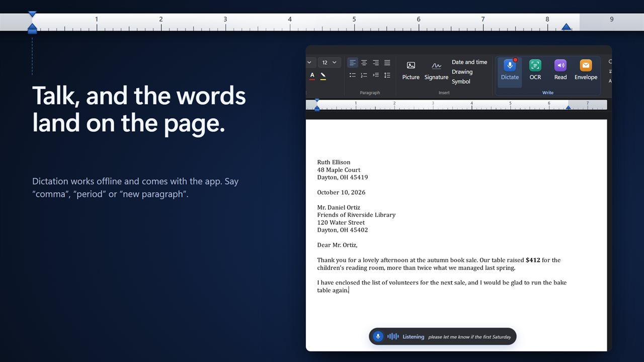
Task: Click the date 'October 10, 2026'
Action: click(341, 192)
